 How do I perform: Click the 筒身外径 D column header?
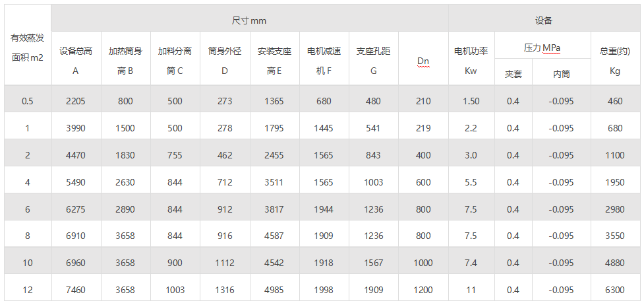(x=224, y=60)
